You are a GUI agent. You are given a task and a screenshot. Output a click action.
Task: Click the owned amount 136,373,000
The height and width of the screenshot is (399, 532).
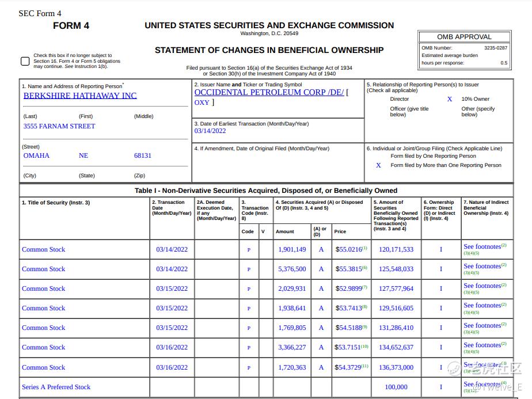point(396,367)
